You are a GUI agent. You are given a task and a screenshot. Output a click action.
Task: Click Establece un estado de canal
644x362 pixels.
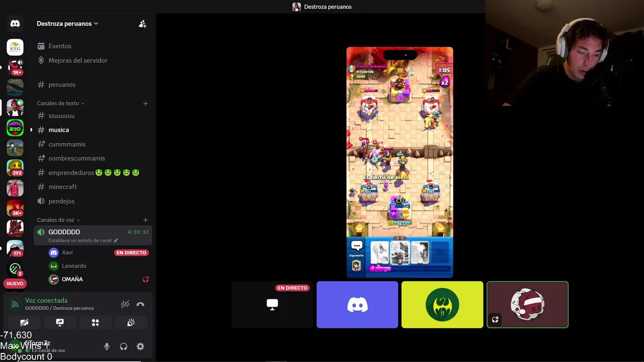(83, 240)
